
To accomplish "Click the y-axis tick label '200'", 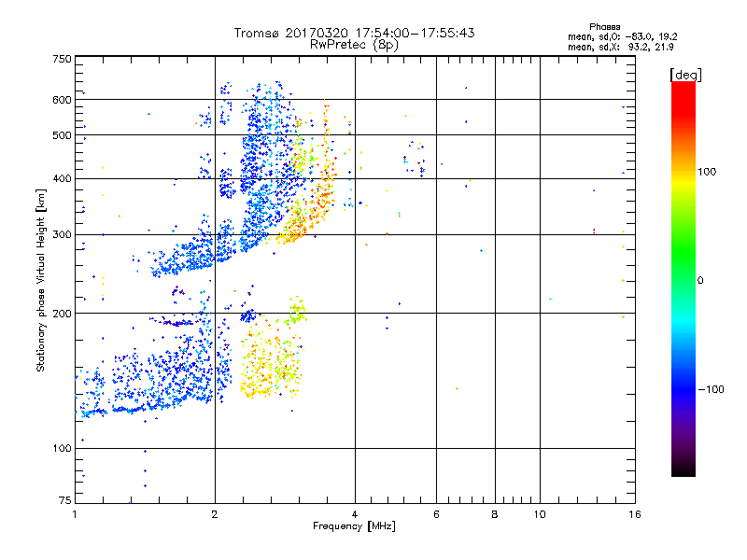I will point(62,314).
